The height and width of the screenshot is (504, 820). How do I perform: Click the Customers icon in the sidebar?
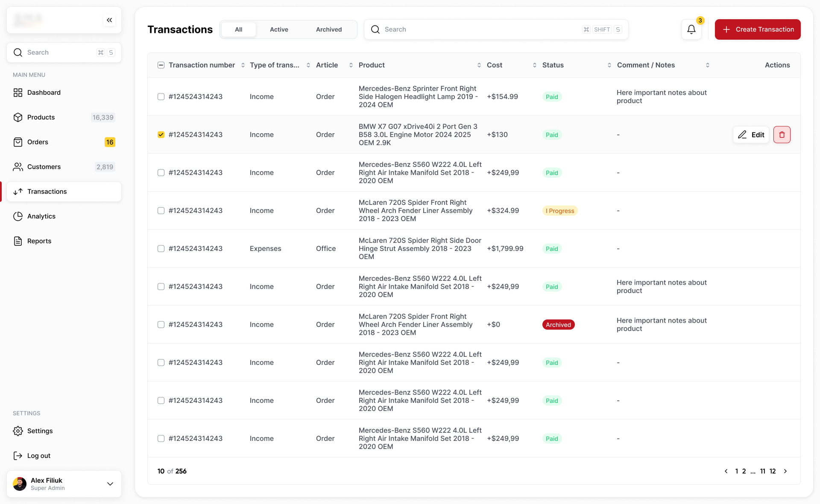(x=18, y=167)
